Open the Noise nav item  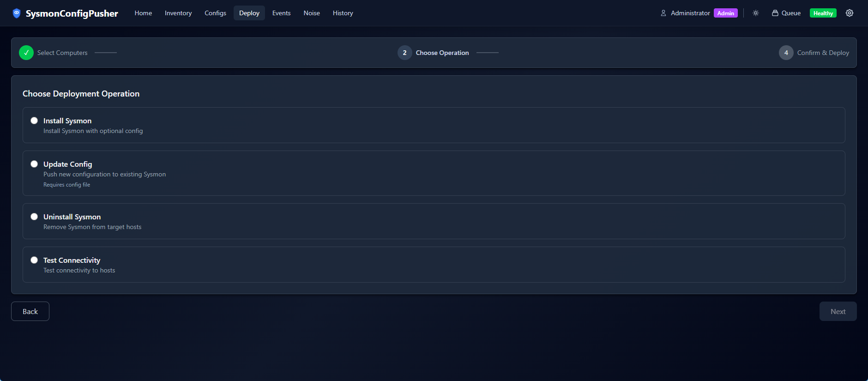[x=312, y=13]
